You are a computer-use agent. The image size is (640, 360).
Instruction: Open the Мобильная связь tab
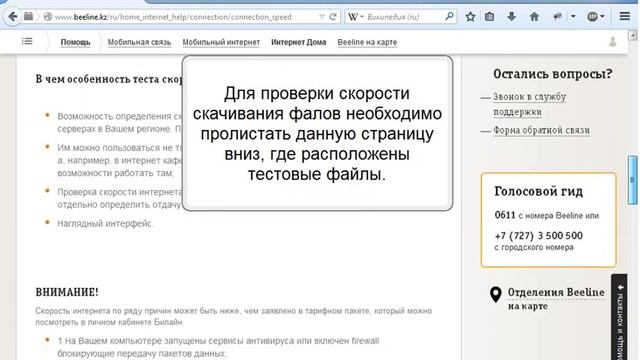(x=140, y=42)
